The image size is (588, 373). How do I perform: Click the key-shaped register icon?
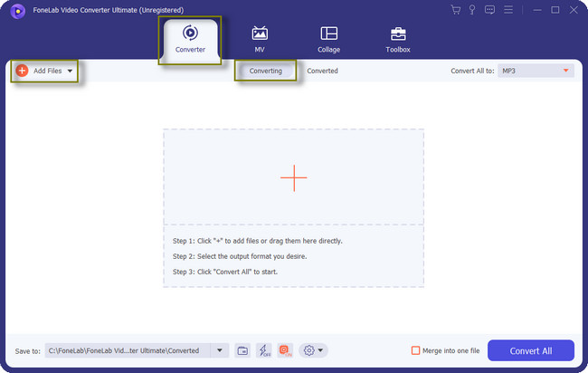[472, 10]
